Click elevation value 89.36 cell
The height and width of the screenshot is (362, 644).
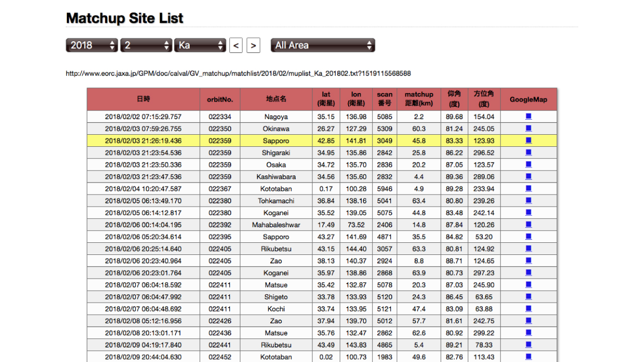[x=454, y=177]
